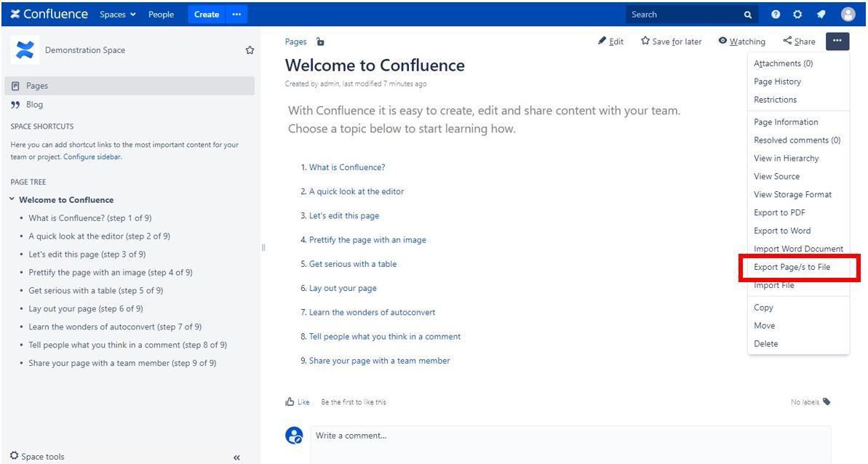This screenshot has width=868, height=464.
Task: Choose Move from page menu
Action: point(798,326)
